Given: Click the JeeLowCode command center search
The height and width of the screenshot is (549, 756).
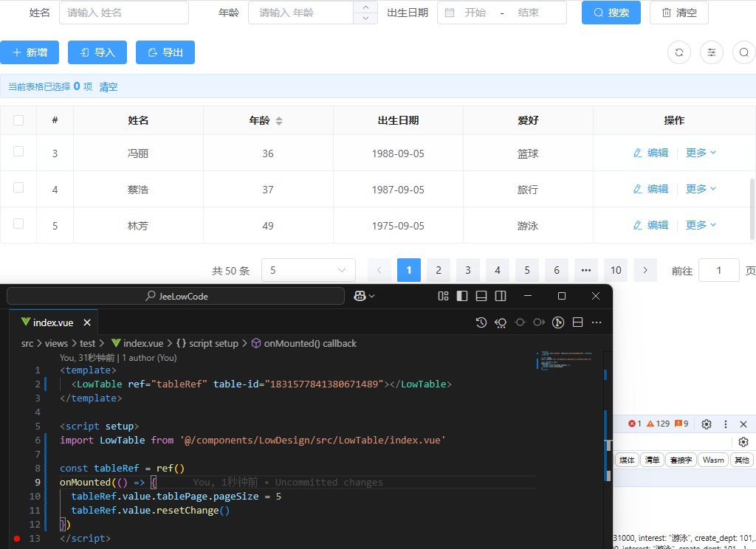Looking at the screenshot, I should click(176, 296).
